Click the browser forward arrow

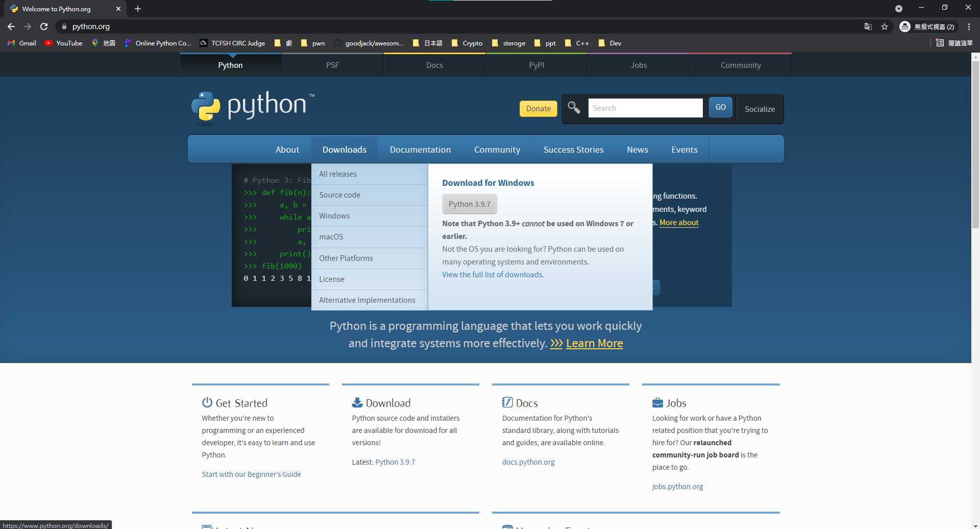click(x=28, y=27)
